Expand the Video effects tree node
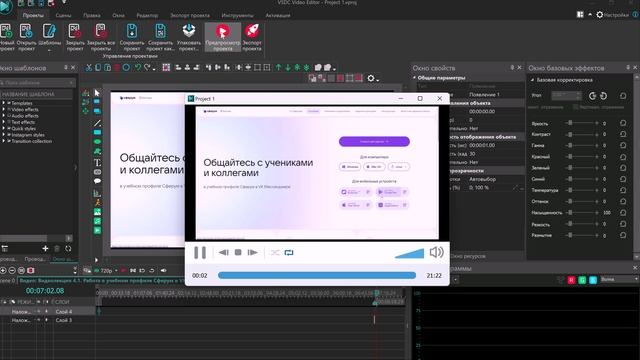 coord(4,109)
